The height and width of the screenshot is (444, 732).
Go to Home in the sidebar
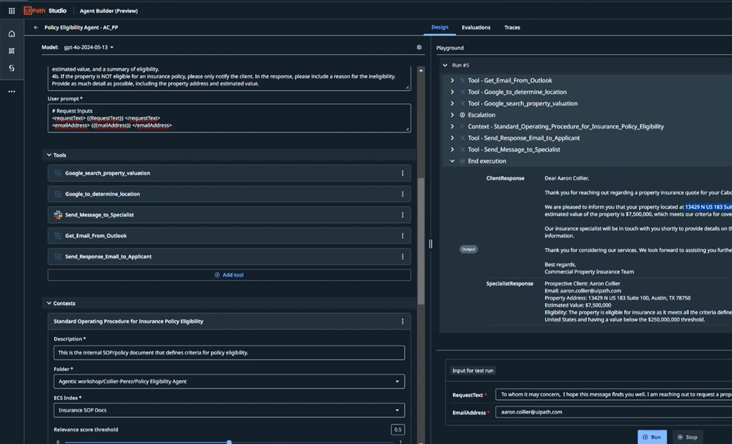pos(12,34)
